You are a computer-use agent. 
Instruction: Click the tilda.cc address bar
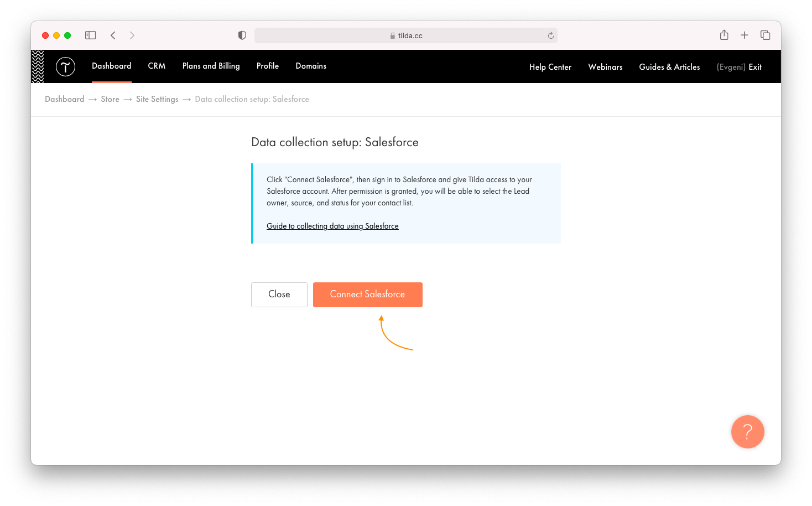tap(406, 35)
